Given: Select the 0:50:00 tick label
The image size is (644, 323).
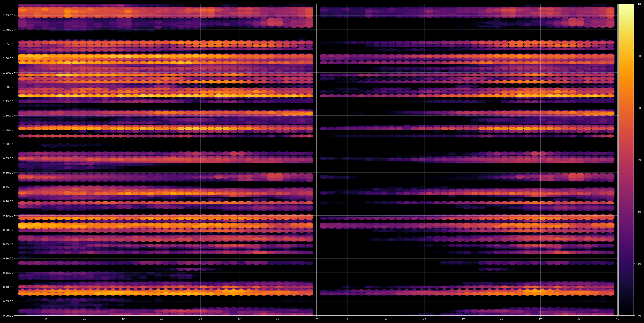Looking at the screenshot, I should [x=8, y=173].
